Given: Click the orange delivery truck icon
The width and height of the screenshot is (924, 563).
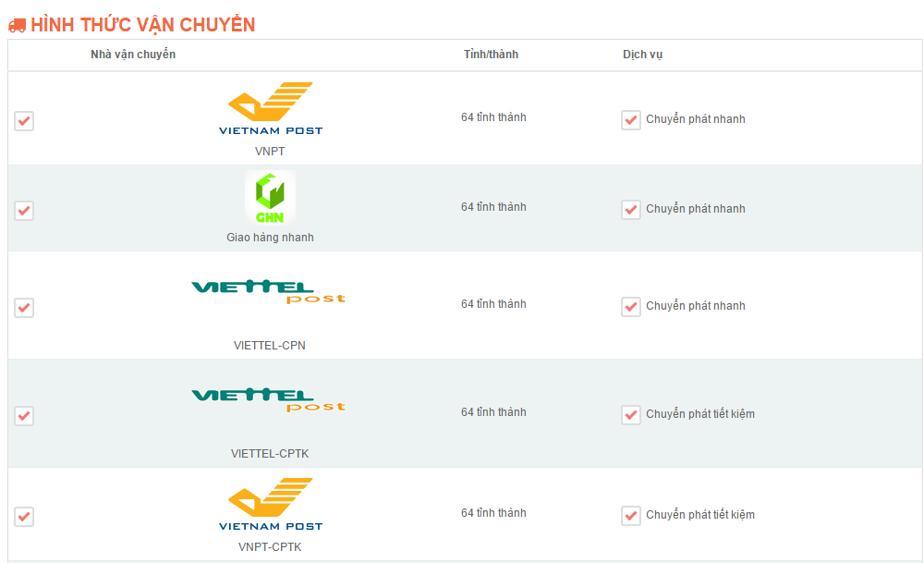Looking at the screenshot, I should pos(17,25).
